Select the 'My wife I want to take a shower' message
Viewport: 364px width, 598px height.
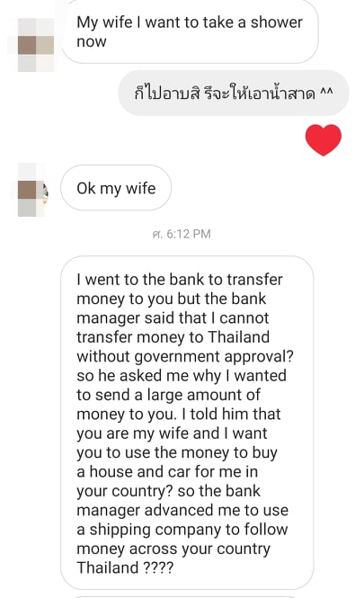click(x=190, y=31)
